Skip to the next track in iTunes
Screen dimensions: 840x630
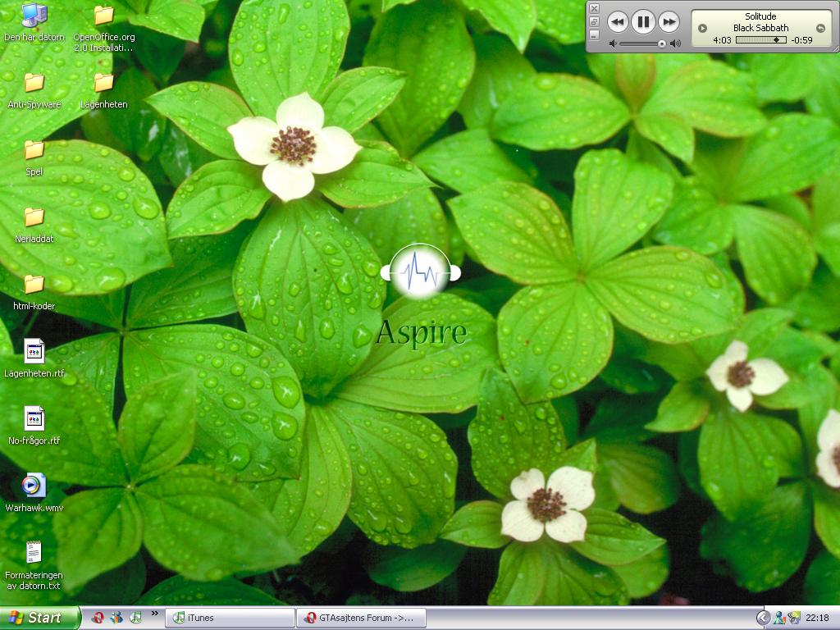coord(669,22)
